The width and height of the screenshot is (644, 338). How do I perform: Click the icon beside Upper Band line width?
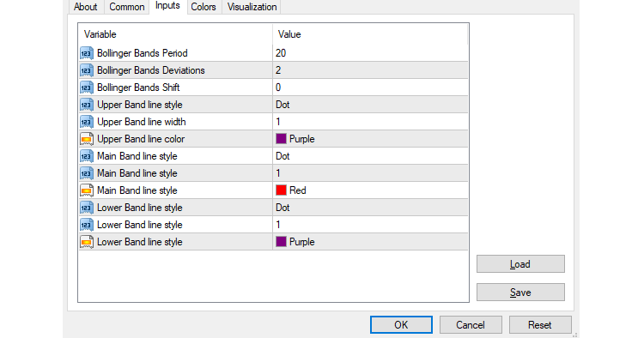coord(87,122)
